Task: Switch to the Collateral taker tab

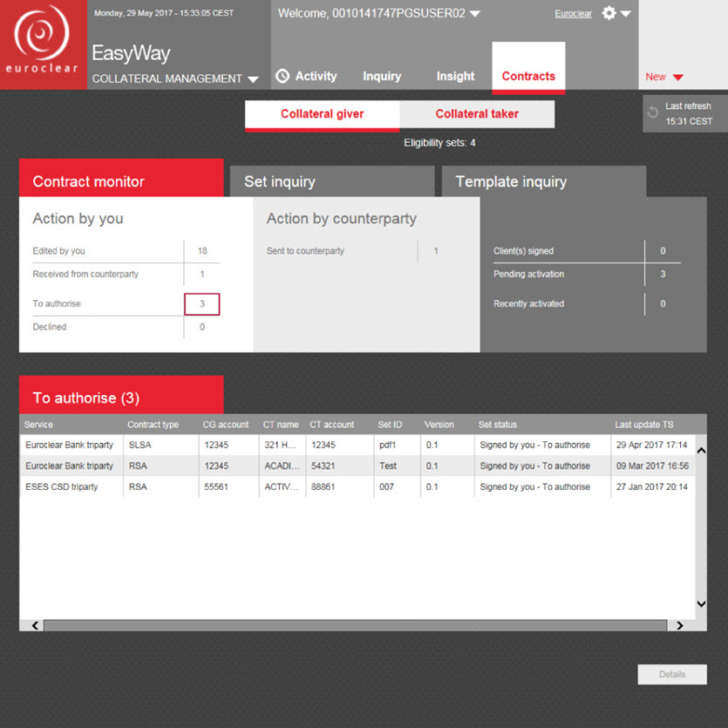Action: pos(477,114)
